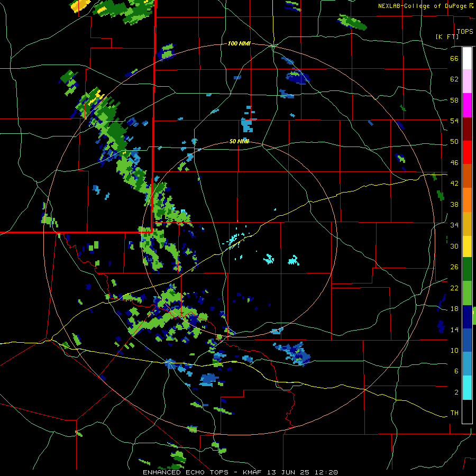Click the light blue legend swatch
476x476 pixels.
pos(467,364)
